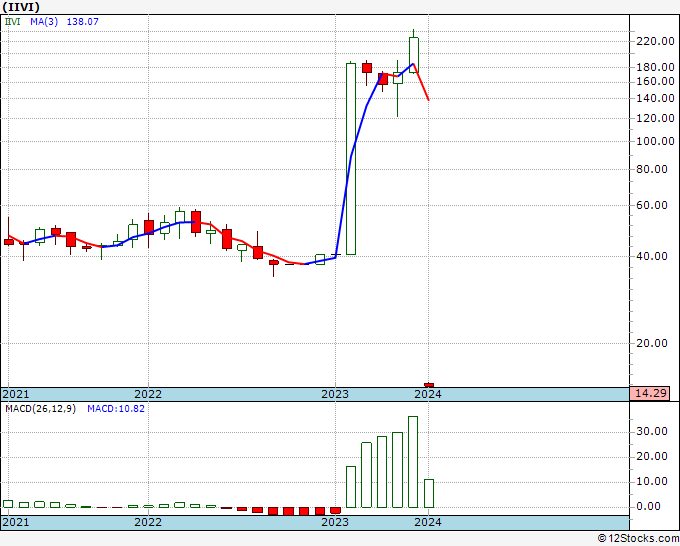This screenshot has width=680, height=546.
Task: Click the first green MACD bar after 2023
Action: [x=351, y=487]
